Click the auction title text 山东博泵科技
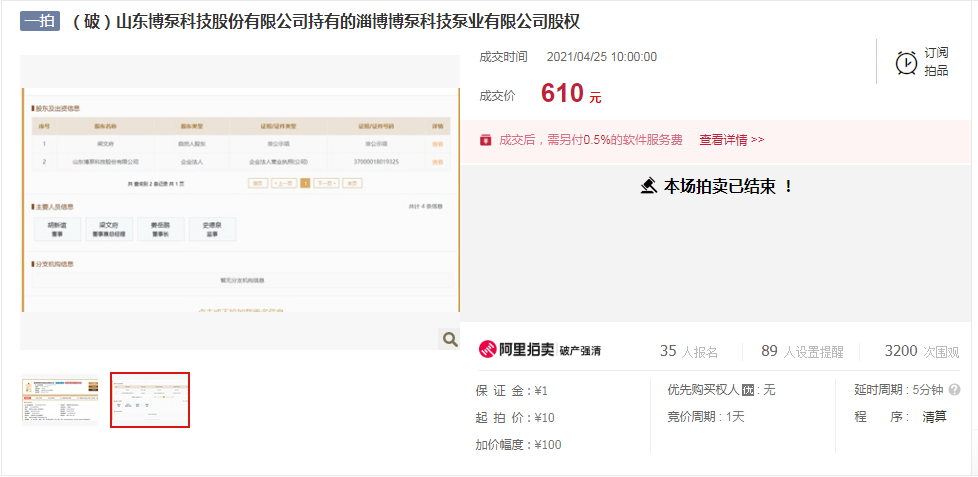Image resolution: width=978 pixels, height=477 pixels. tap(326, 21)
